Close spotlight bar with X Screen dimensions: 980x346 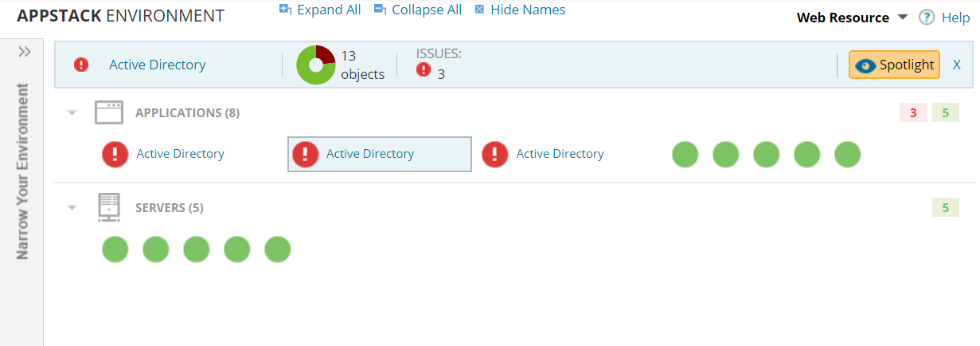957,65
